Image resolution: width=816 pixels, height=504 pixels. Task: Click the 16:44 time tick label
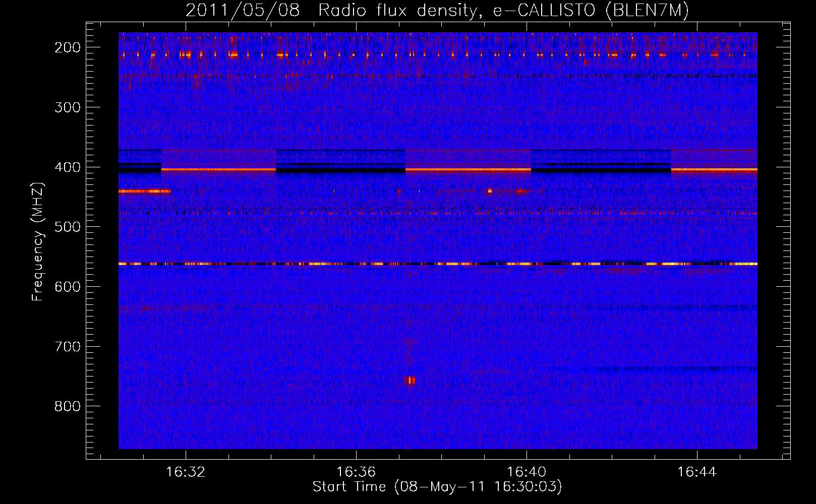click(x=697, y=472)
